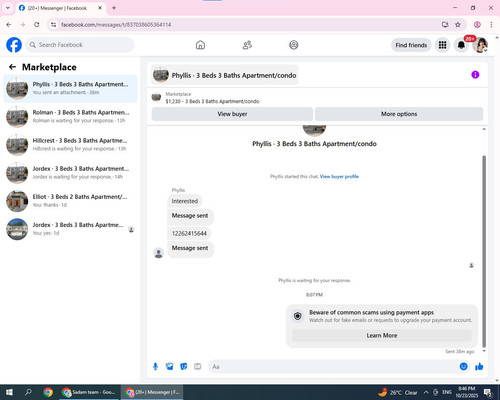Open the notifications bell
500x400 pixels.
tap(461, 45)
